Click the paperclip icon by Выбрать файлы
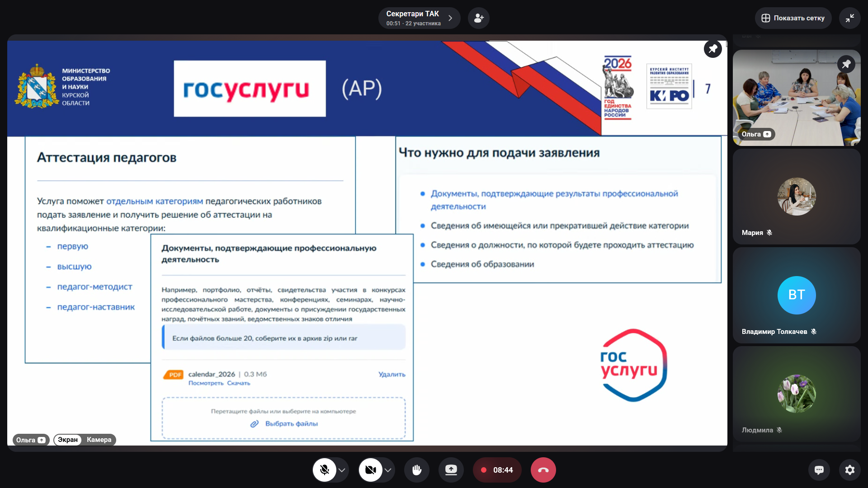Image resolution: width=868 pixels, height=488 pixels. [x=255, y=424]
